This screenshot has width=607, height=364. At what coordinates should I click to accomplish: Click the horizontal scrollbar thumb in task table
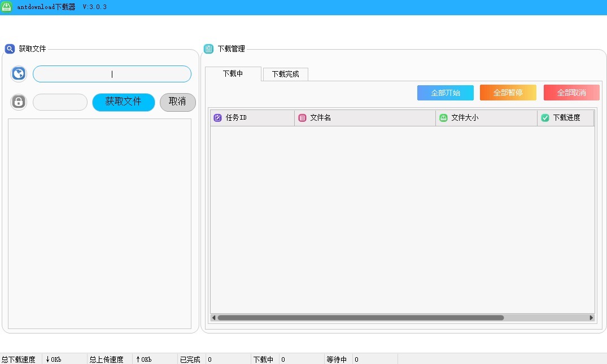pos(360,318)
